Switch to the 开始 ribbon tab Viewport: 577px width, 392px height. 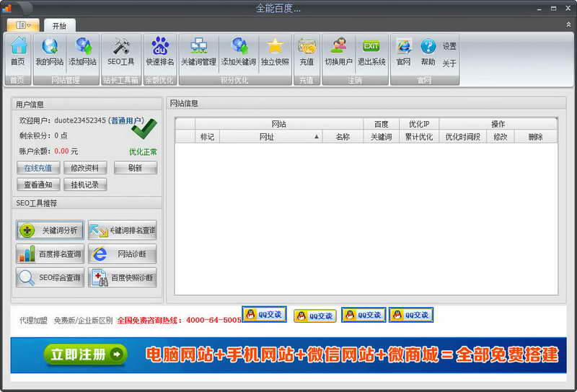pos(59,26)
